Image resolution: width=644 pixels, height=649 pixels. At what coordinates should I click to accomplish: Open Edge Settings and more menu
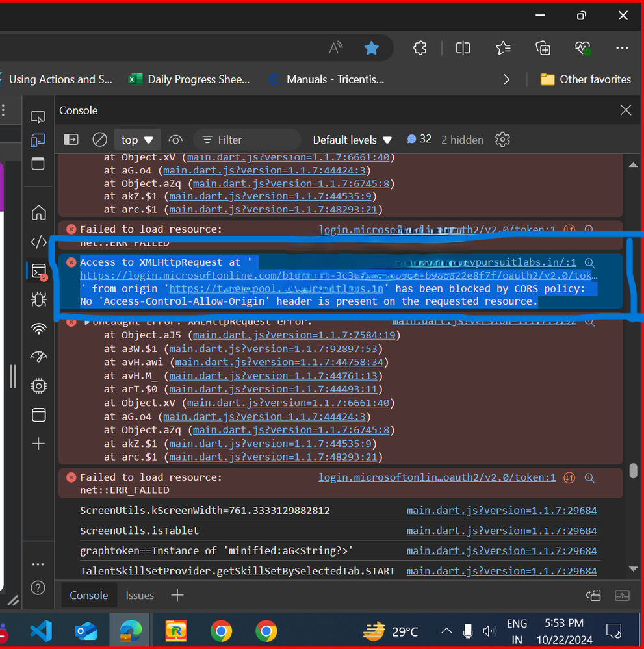point(622,48)
